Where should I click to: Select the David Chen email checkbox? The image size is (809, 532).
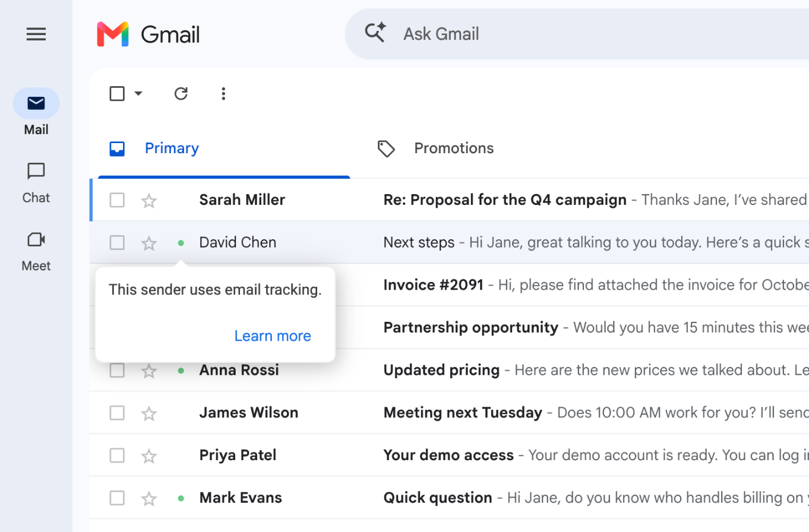pos(117,243)
